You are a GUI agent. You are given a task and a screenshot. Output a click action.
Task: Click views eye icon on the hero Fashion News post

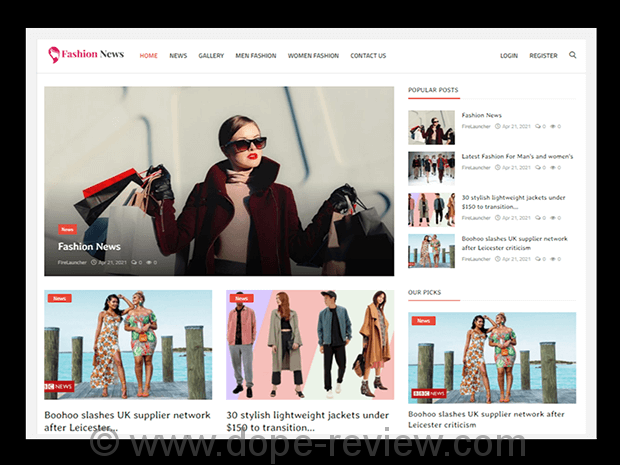click(x=149, y=262)
